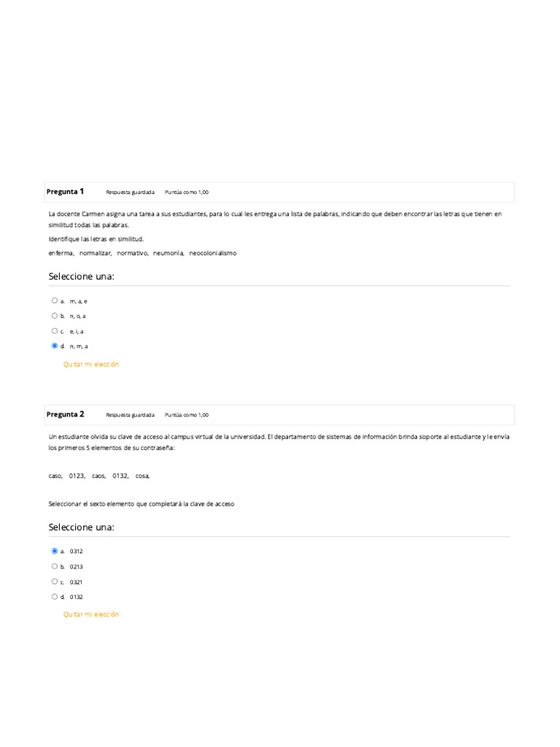The height and width of the screenshot is (747, 560).
Task: Click the 'Pregunta 1' heading
Action: coord(65,192)
